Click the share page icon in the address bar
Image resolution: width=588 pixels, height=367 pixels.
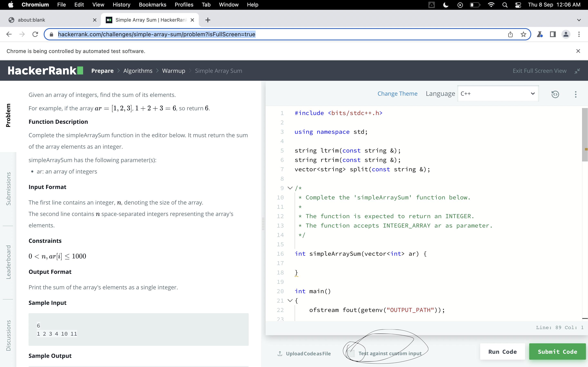pyautogui.click(x=510, y=34)
